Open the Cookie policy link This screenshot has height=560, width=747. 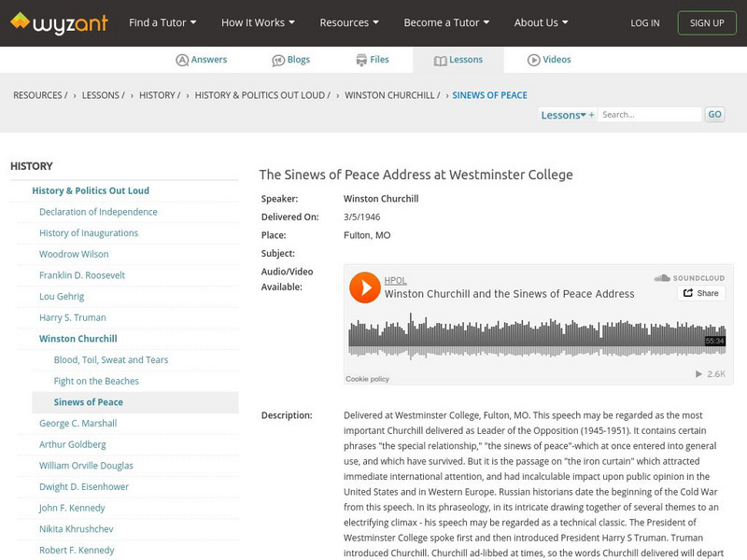(368, 379)
